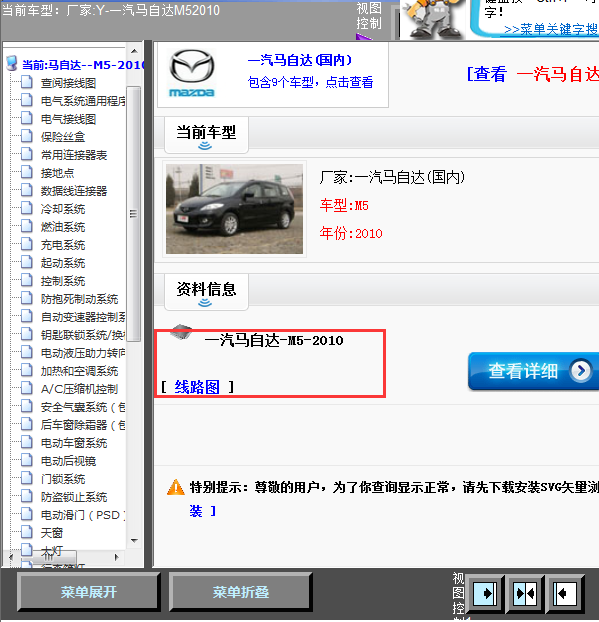Click the view control right-arrow panel button
Image resolution: width=599 pixels, height=622 pixels.
(486, 594)
